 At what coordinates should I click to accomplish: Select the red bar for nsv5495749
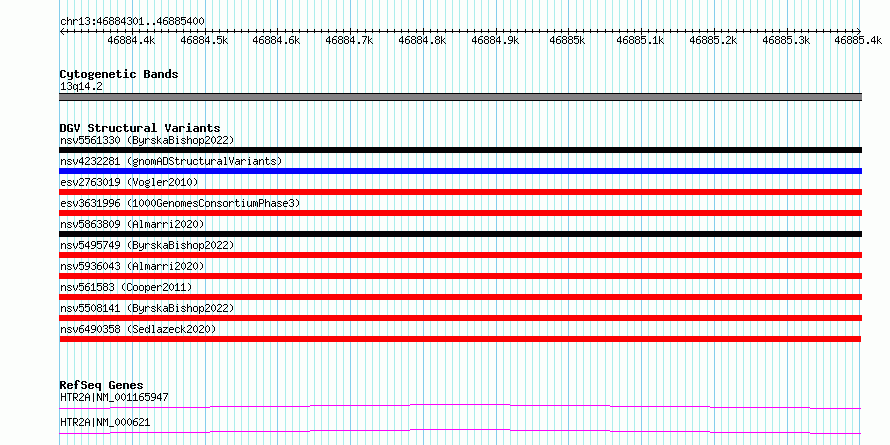click(461, 255)
